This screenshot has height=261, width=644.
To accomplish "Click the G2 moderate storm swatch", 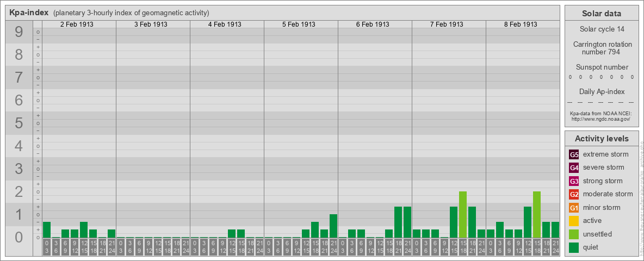I will tap(574, 194).
